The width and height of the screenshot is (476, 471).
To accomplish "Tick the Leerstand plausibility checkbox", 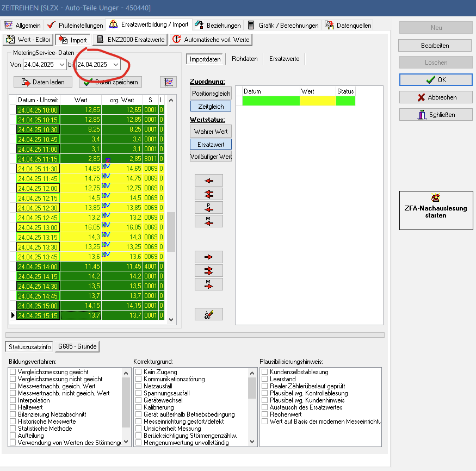I will click(x=265, y=379).
